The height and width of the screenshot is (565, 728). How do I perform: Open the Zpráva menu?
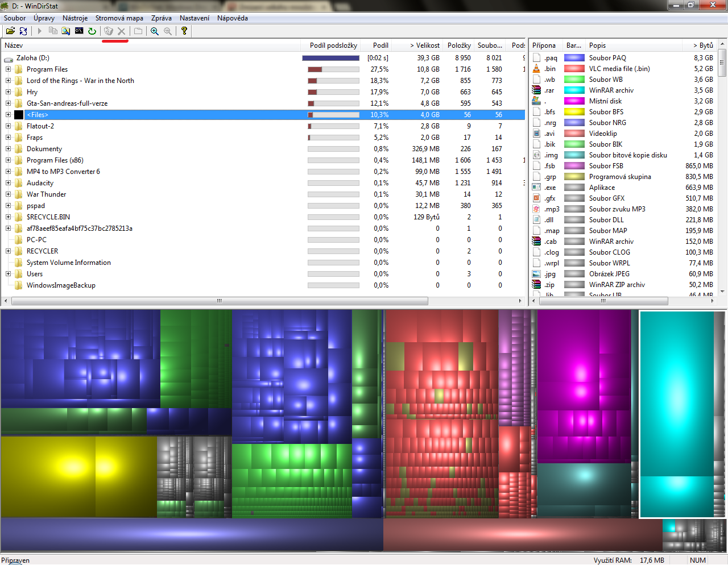(x=162, y=18)
